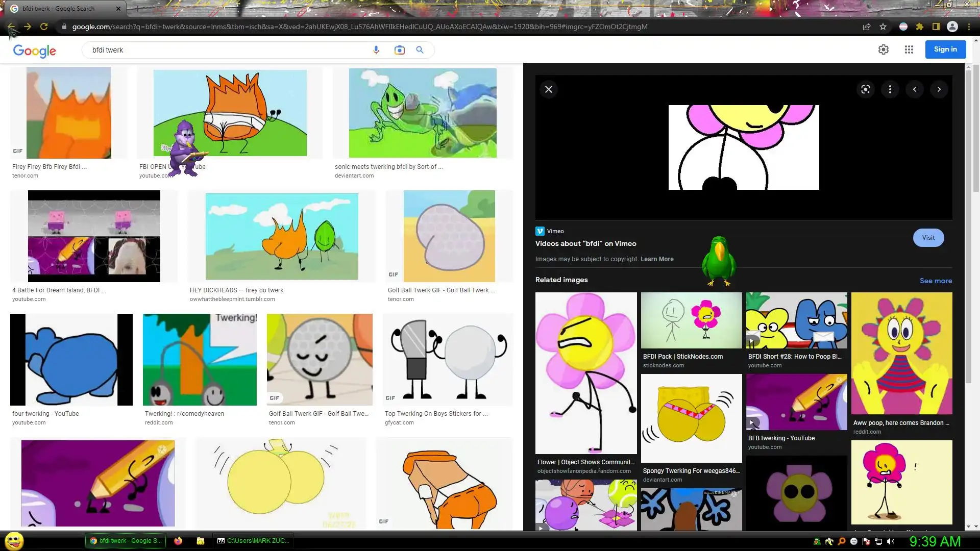Go to previous image with chevron
The image size is (980, 551).
click(x=915, y=89)
